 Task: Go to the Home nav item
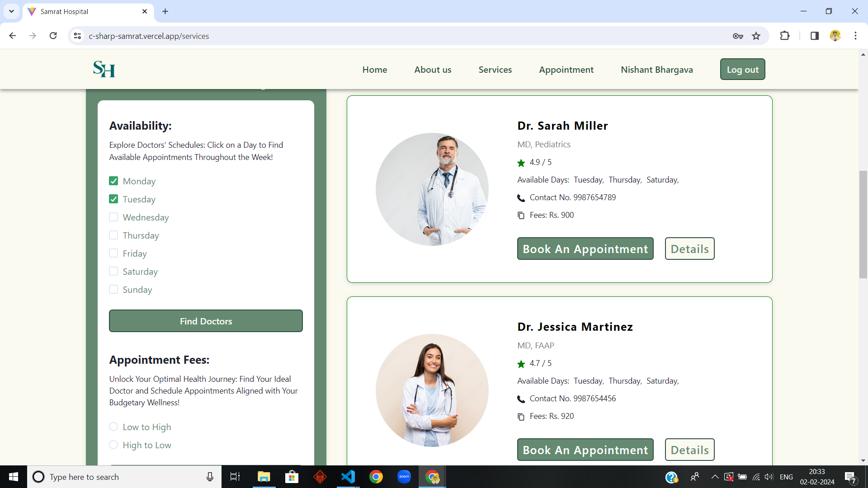point(375,70)
